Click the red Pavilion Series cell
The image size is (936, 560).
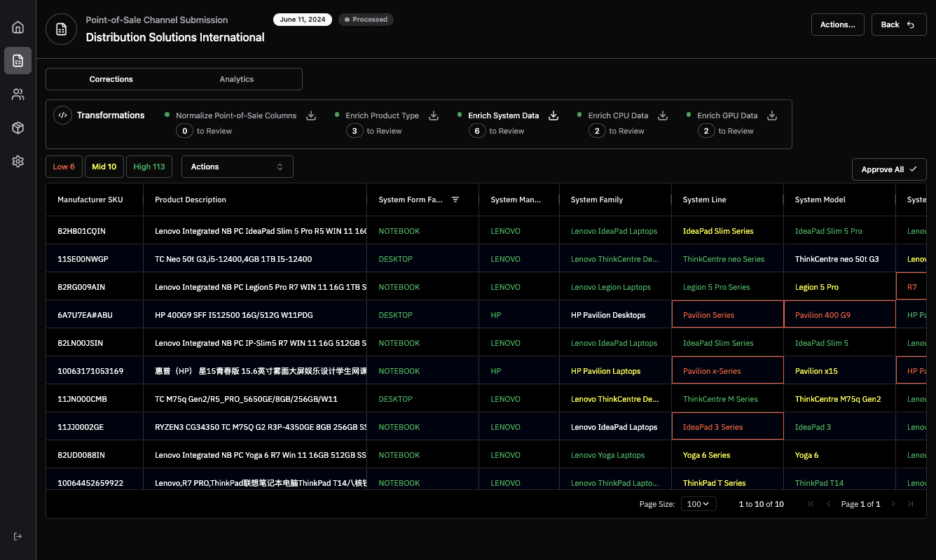click(727, 315)
